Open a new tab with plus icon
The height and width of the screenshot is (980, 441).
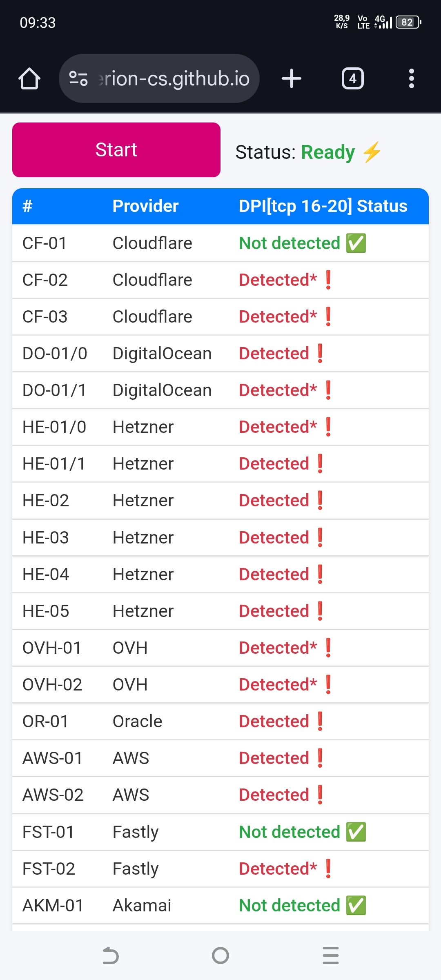tap(292, 78)
